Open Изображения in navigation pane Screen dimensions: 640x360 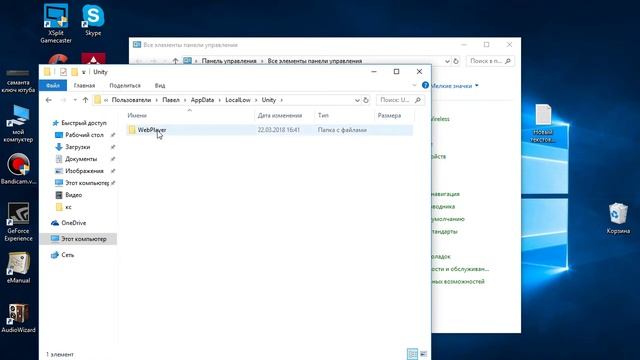pyautogui.click(x=84, y=171)
